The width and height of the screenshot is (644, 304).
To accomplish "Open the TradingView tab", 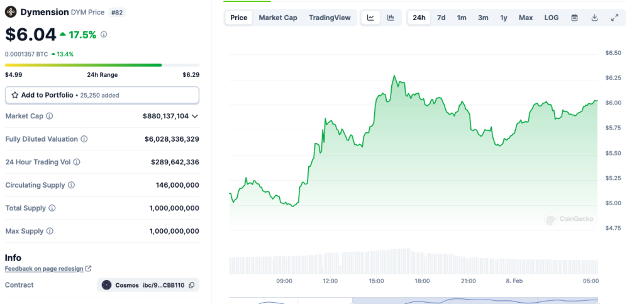I will [330, 18].
